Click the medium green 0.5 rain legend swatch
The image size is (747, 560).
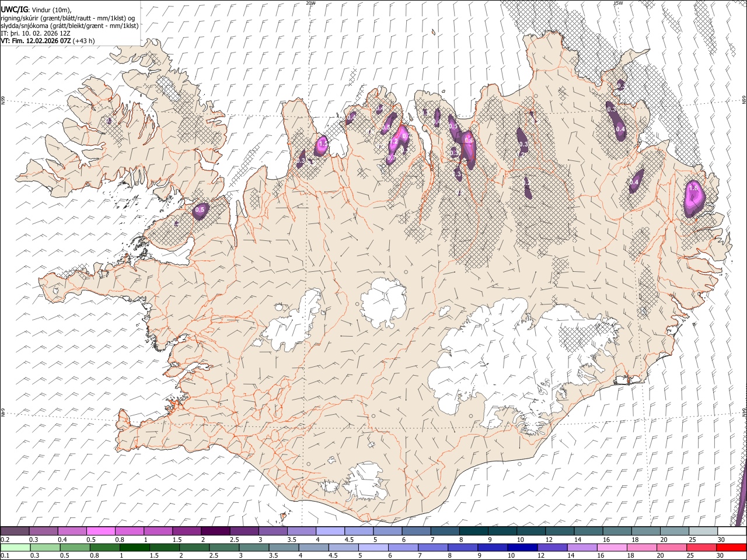tap(75, 548)
